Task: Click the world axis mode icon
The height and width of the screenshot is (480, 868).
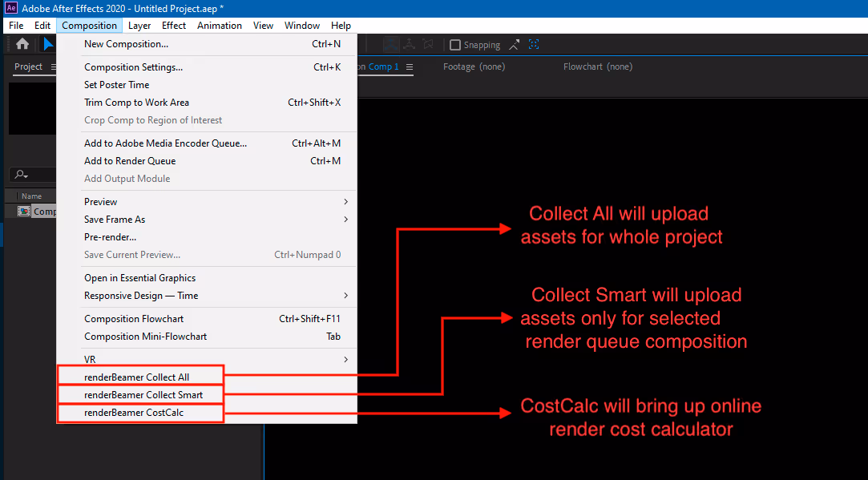Action: (409, 45)
